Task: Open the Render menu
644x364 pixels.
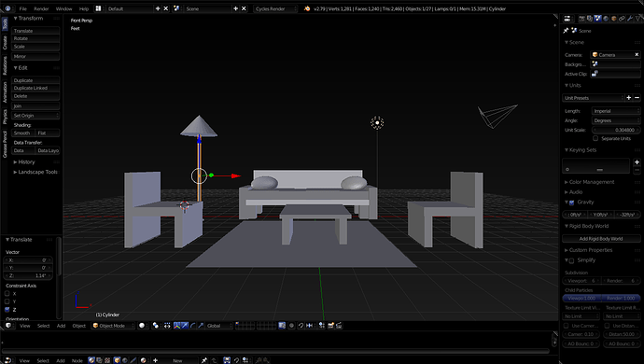Action: (x=41, y=8)
